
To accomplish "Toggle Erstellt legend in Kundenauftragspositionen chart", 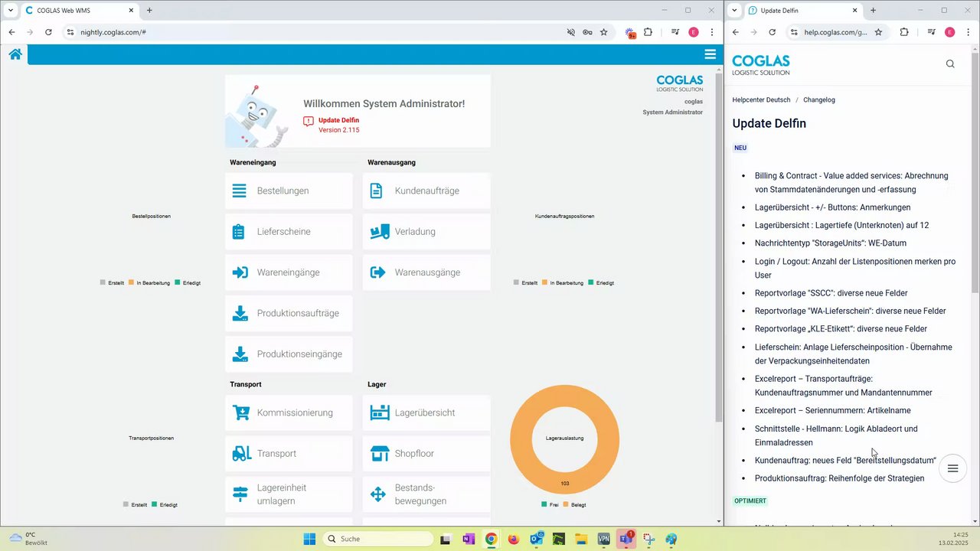I will 525,282.
